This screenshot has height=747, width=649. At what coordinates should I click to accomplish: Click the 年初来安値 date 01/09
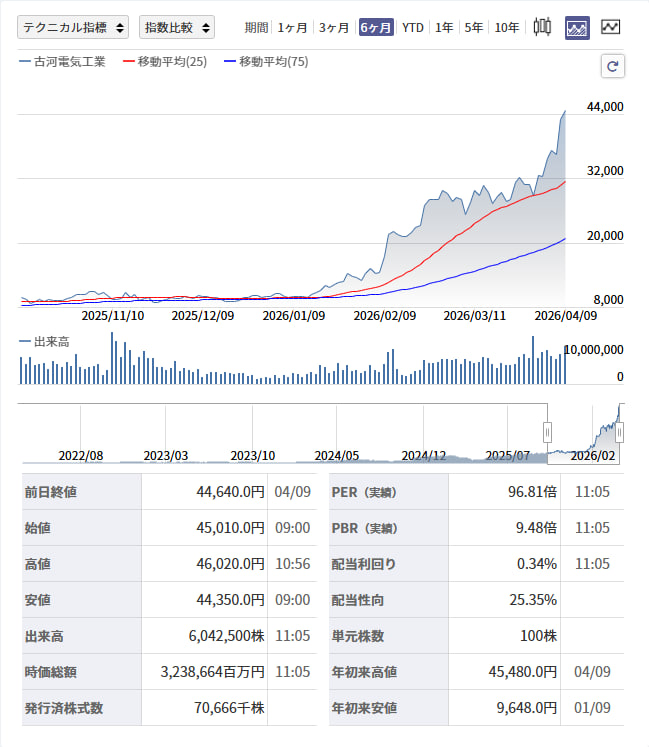click(592, 708)
